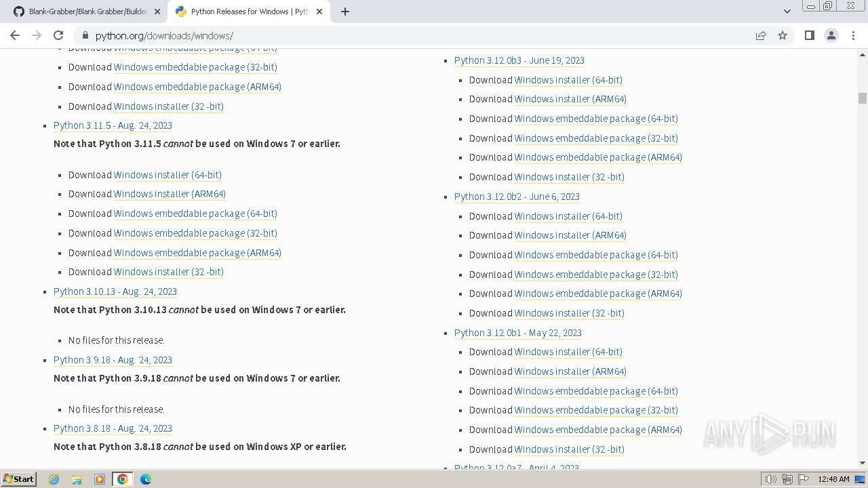The image size is (868, 488).
Task: Download Python 3.12.0b1 embeddable package (64-bit)
Action: click(x=596, y=391)
